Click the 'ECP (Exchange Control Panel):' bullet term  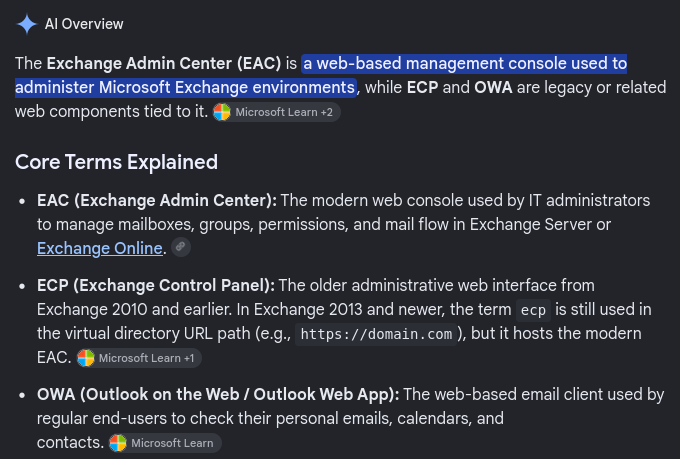(x=156, y=285)
